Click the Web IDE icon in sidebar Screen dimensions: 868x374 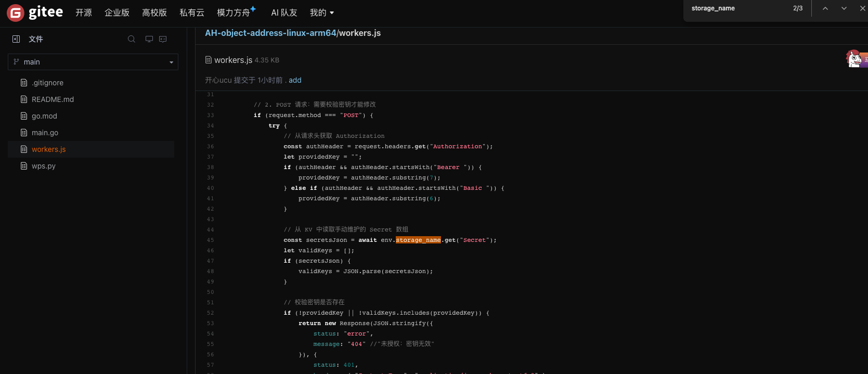coord(163,39)
